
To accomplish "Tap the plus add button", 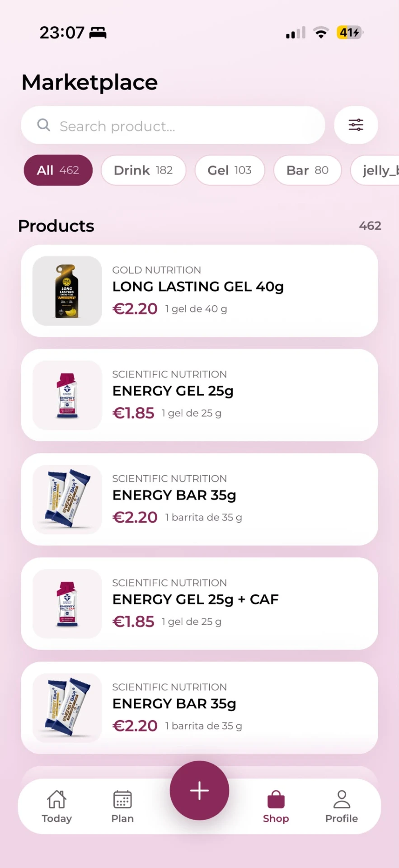I will click(x=199, y=790).
